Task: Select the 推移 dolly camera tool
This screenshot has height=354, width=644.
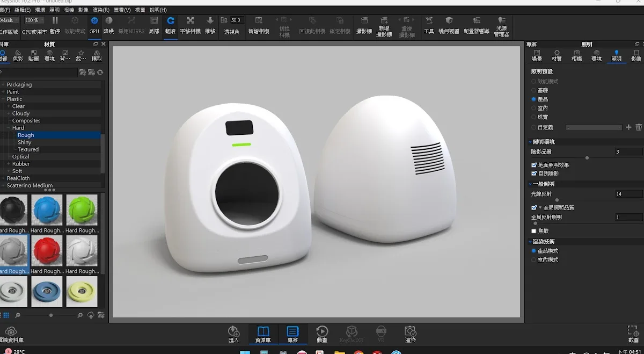Action: pyautogui.click(x=210, y=25)
